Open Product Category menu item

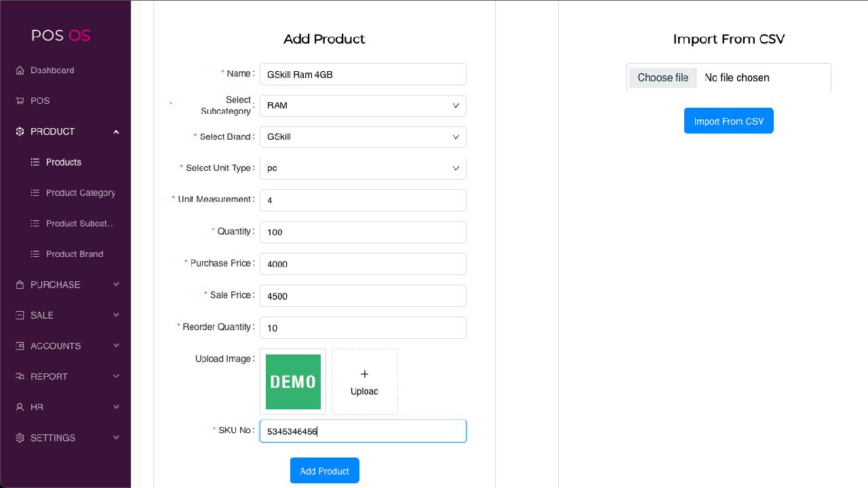click(80, 193)
